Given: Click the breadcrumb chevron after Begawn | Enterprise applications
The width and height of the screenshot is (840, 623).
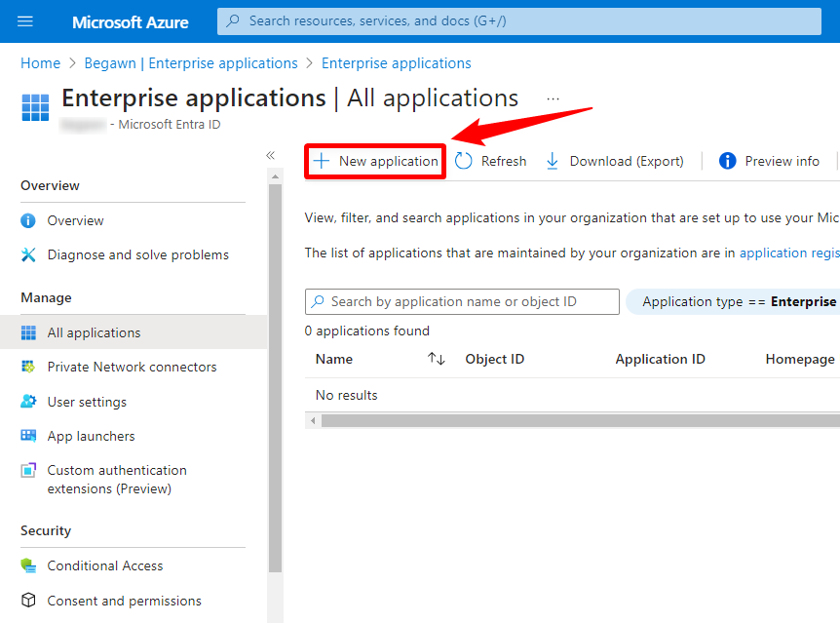Looking at the screenshot, I should 310,63.
